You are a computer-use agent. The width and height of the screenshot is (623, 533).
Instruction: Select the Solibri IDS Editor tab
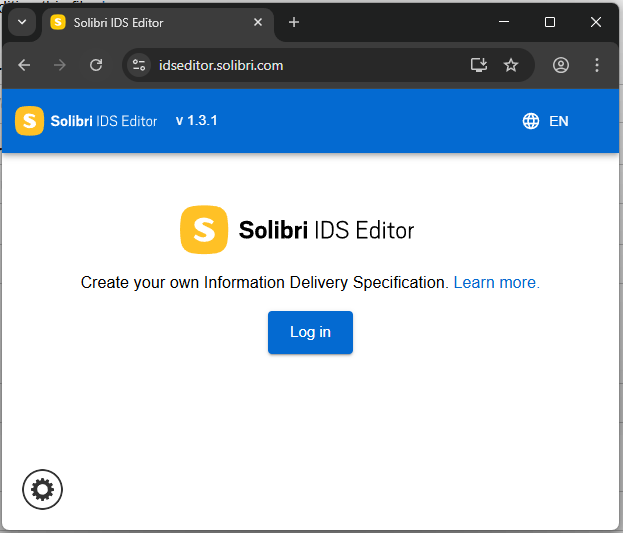pos(158,23)
